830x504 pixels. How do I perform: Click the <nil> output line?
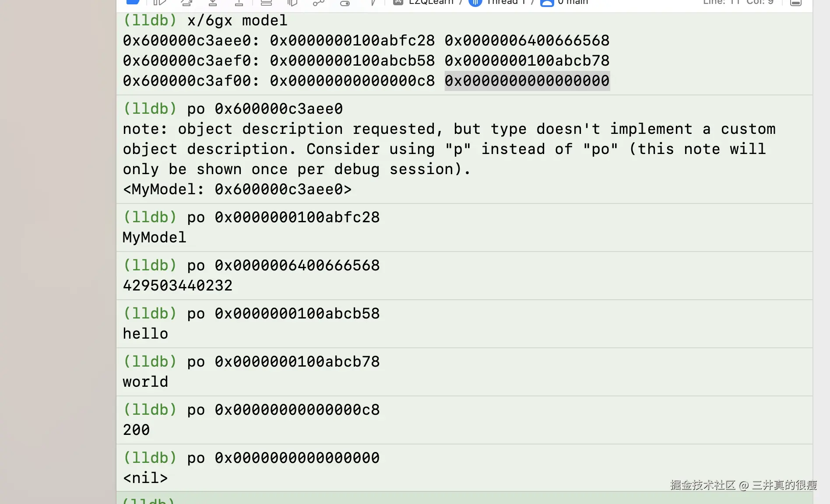click(x=145, y=478)
